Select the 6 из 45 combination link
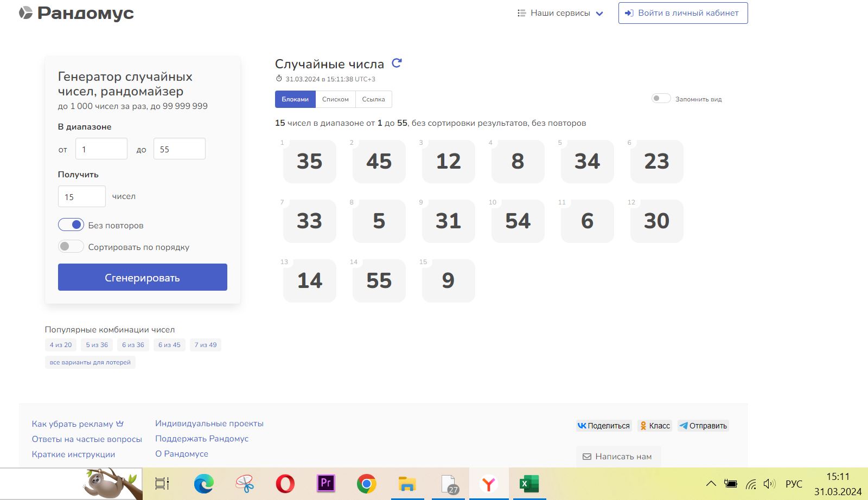 pos(169,345)
